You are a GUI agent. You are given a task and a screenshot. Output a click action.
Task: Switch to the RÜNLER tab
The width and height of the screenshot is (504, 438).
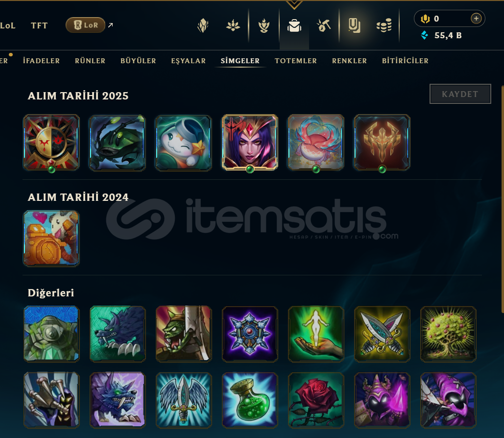pyautogui.click(x=90, y=61)
